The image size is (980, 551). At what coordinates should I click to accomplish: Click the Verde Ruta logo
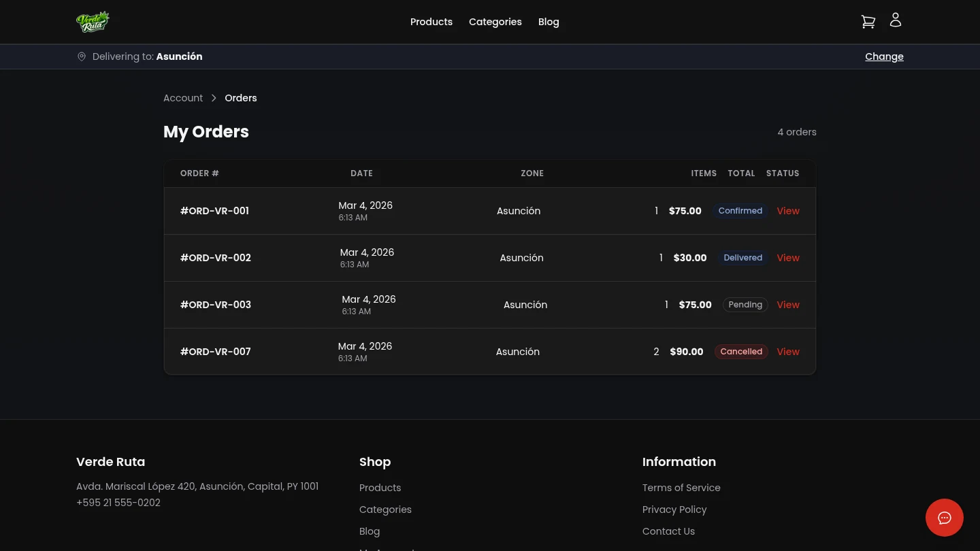click(x=93, y=21)
